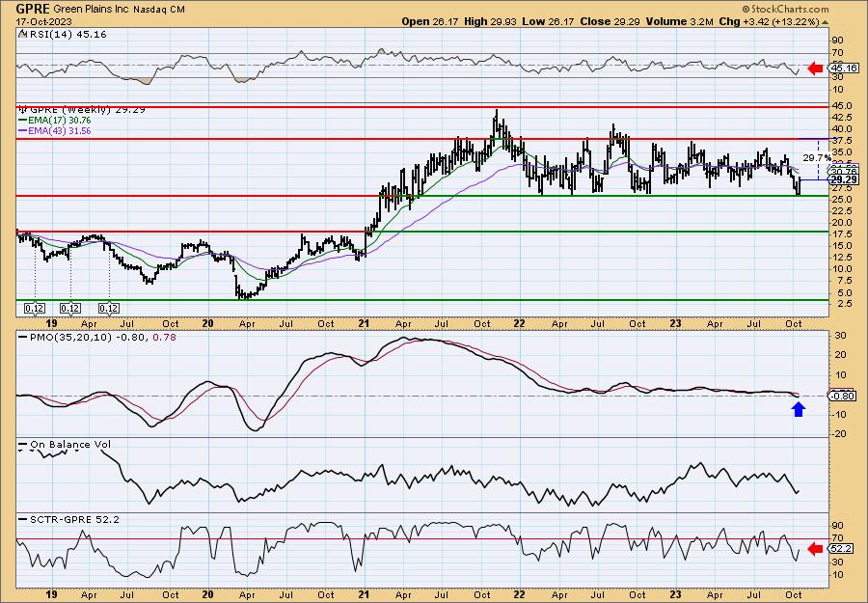Click the 17.5 price axis label

tap(842, 233)
